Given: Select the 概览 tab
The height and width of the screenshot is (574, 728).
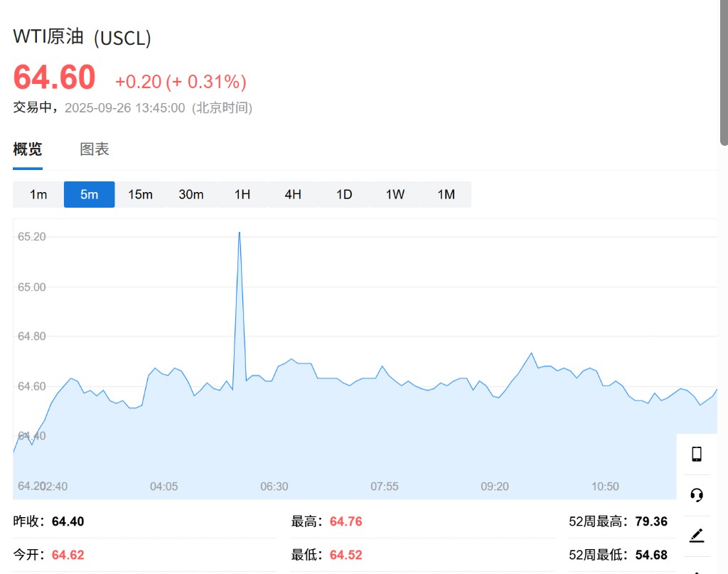Looking at the screenshot, I should click(28, 149).
